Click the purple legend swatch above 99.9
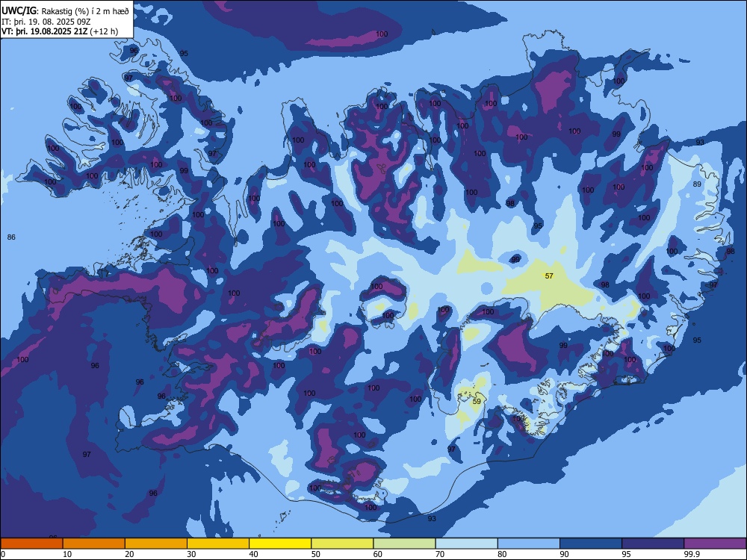Viewport: 747px width, 560px height. 715,544
